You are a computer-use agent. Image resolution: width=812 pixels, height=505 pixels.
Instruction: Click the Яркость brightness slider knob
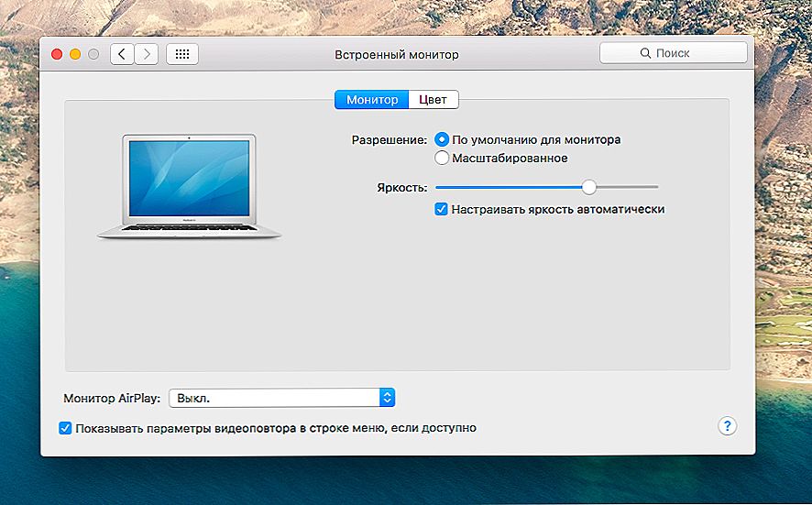tap(588, 187)
